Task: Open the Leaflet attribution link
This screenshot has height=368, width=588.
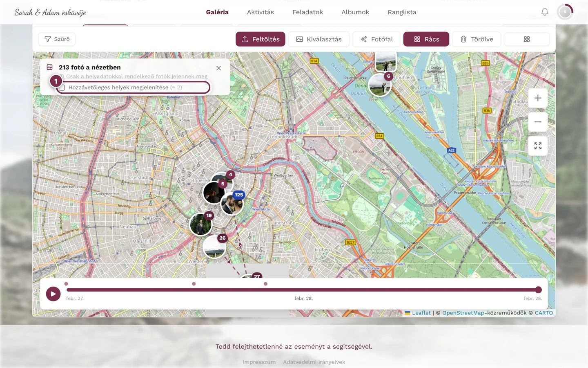Action: point(418,313)
